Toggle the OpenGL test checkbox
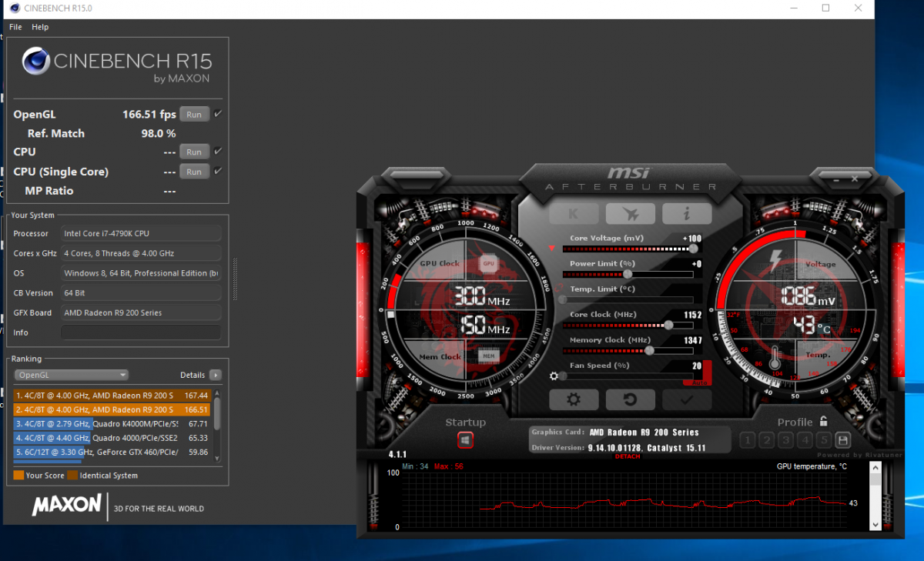 point(218,114)
